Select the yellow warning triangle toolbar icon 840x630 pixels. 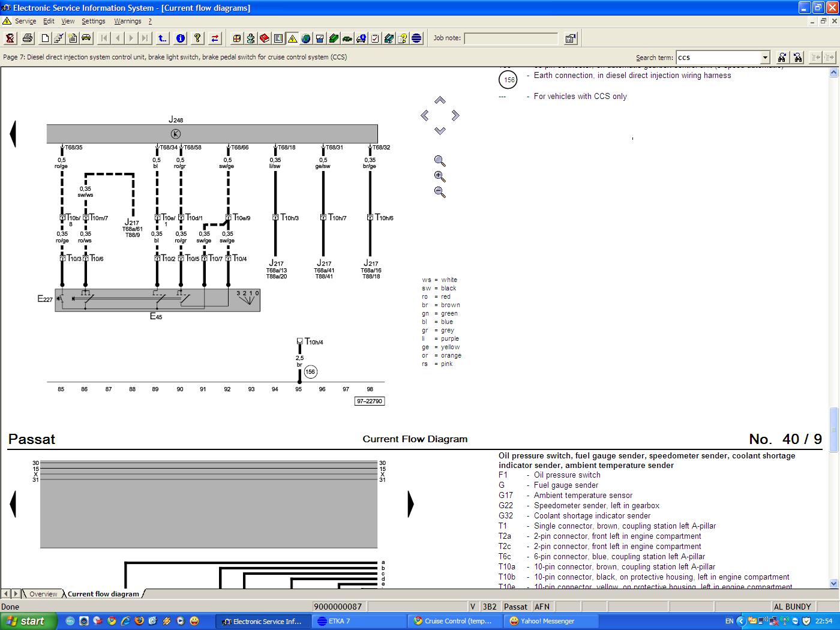[292, 38]
